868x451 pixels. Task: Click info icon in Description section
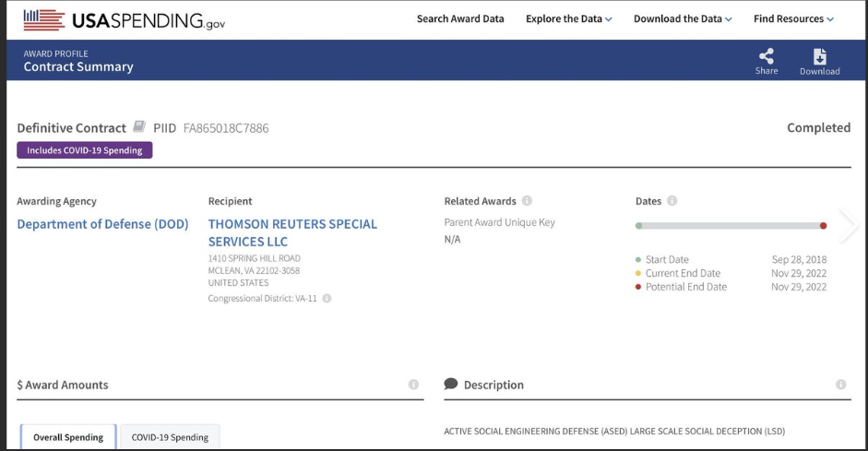840,385
